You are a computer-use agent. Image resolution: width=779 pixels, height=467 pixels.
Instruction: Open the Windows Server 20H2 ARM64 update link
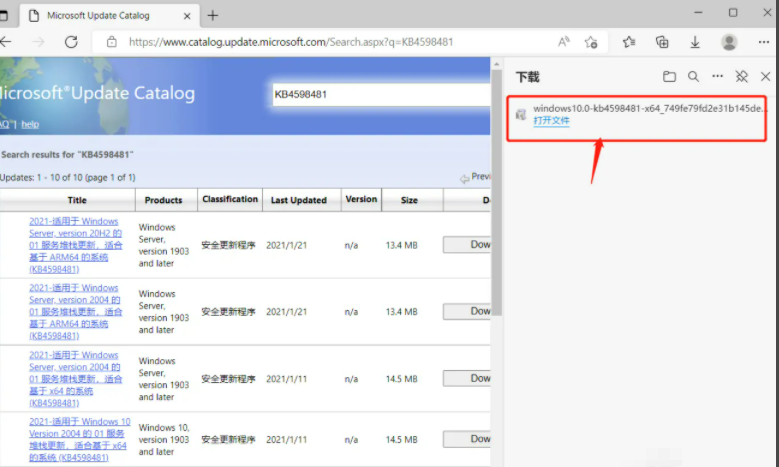[x=76, y=245]
